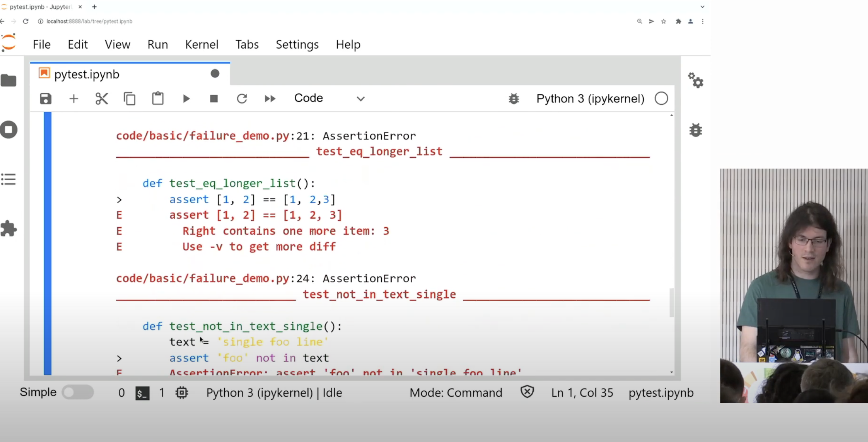Click failure_demo.py:21 AssertionError line
The width and height of the screenshot is (868, 442).
click(266, 136)
